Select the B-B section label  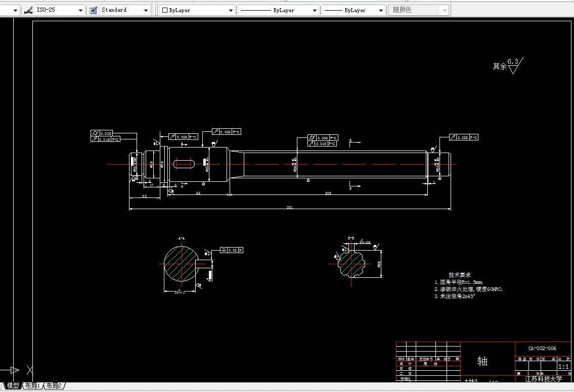(x=350, y=238)
